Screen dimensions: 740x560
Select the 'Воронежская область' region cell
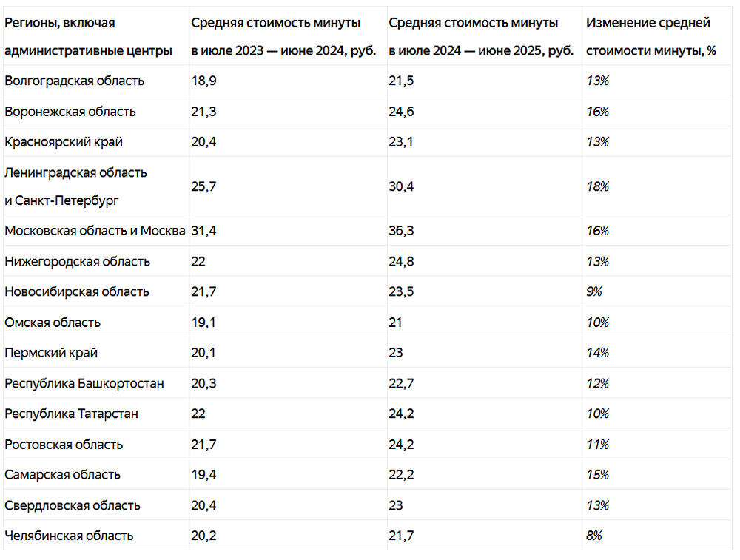(x=70, y=112)
